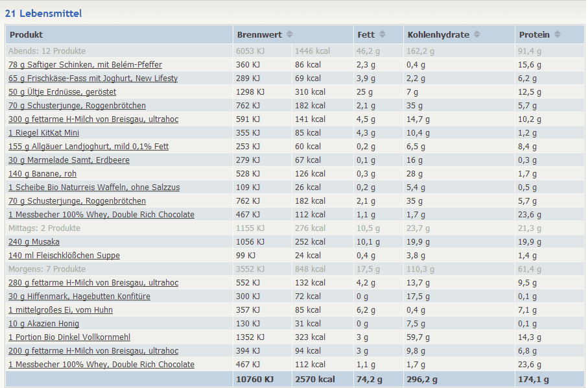The height and width of the screenshot is (388, 588).
Task: Open 1 Scheibe Bio Naturreis Waffeln link
Action: pos(94,188)
